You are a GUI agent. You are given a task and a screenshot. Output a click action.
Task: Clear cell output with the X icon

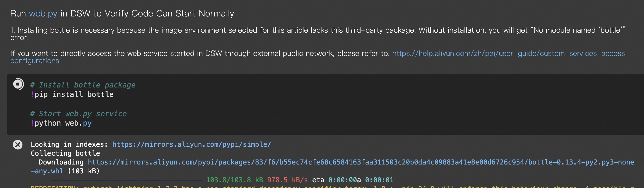pyautogui.click(x=18, y=145)
